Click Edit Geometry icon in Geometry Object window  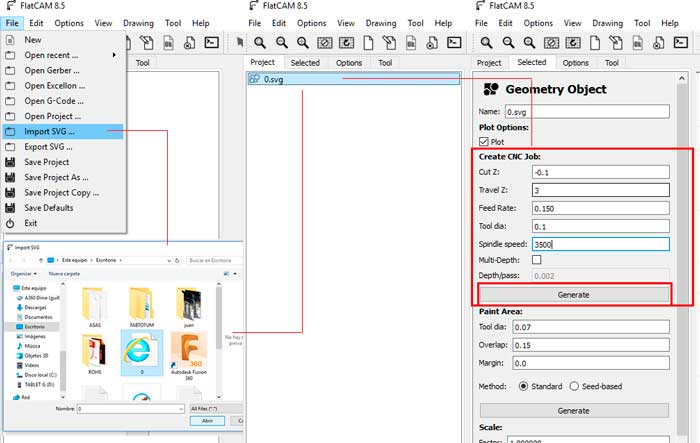point(616,43)
